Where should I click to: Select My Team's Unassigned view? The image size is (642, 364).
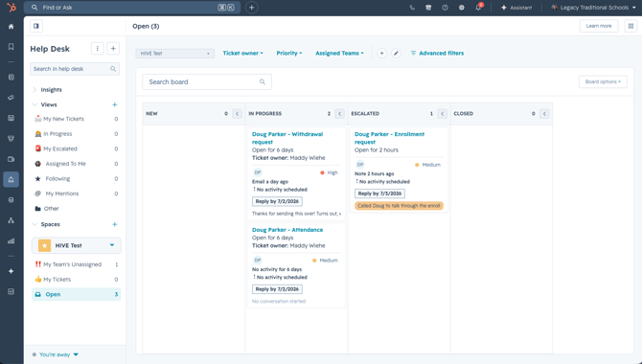tap(76, 264)
